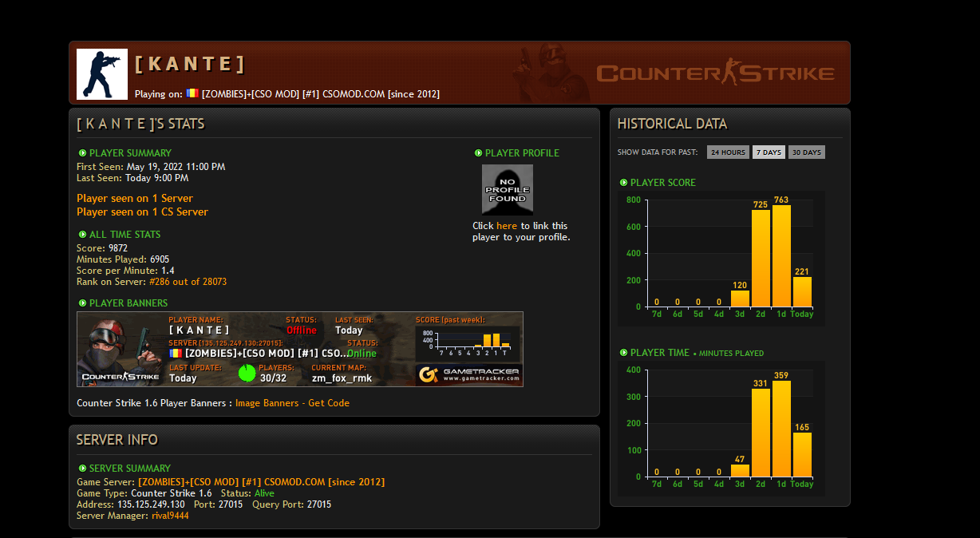The width and height of the screenshot is (980, 538).
Task: Click the green players pie indicator
Action: 247,373
